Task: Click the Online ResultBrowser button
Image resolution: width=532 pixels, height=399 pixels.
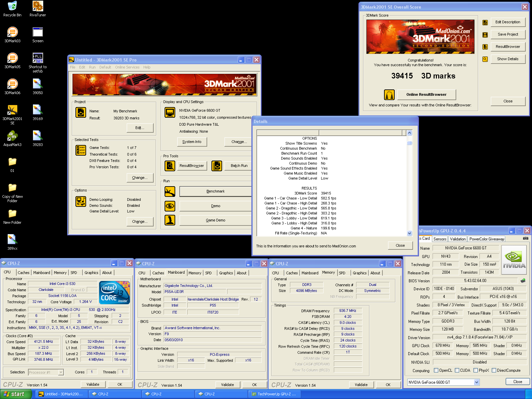Action: click(426, 95)
